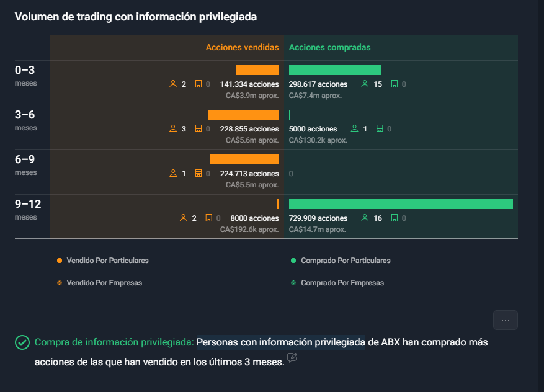Toggle 'Comprado Por Empresas' legend marker
Screen dimensions: 544x392
[x=293, y=283]
